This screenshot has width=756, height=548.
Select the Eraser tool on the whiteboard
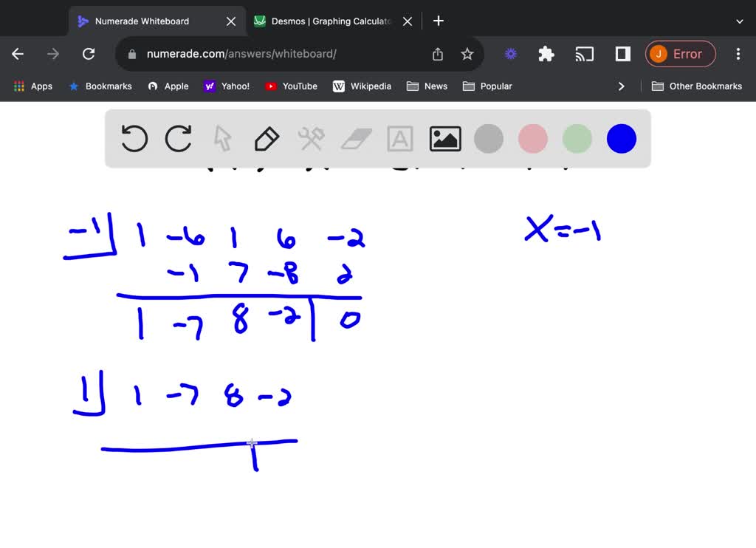[355, 138]
